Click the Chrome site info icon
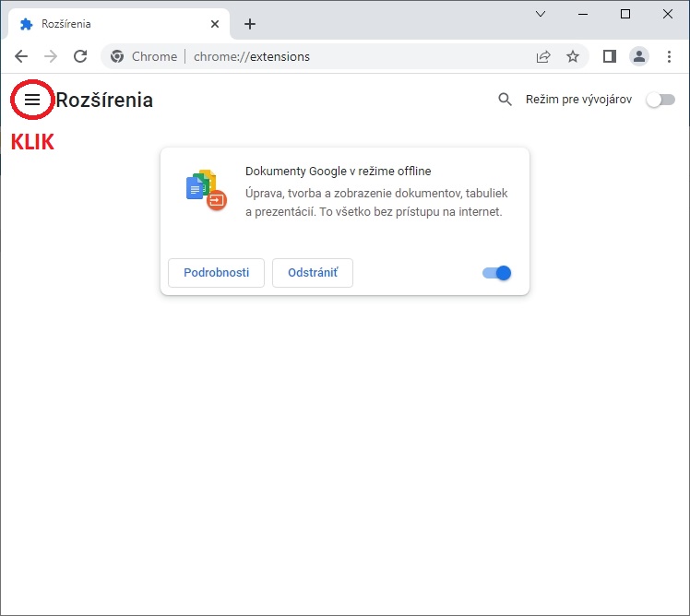The image size is (690, 616). pos(117,56)
